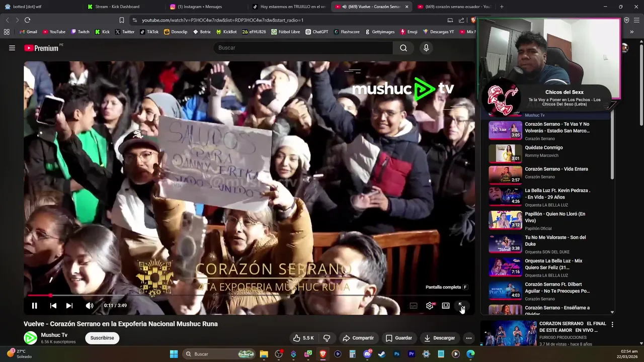
Task: Pause the video with the pause button
Action: click(x=34, y=306)
